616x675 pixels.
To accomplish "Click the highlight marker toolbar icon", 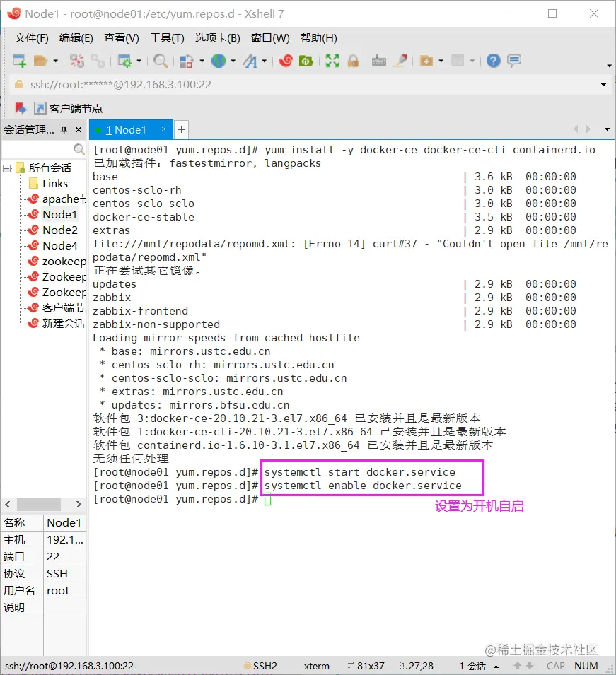I will tap(400, 61).
